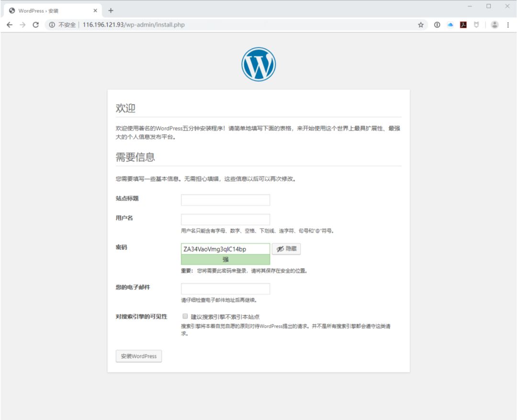Click the WordPress logo
Viewport: 517px width, 420px height.
258,64
